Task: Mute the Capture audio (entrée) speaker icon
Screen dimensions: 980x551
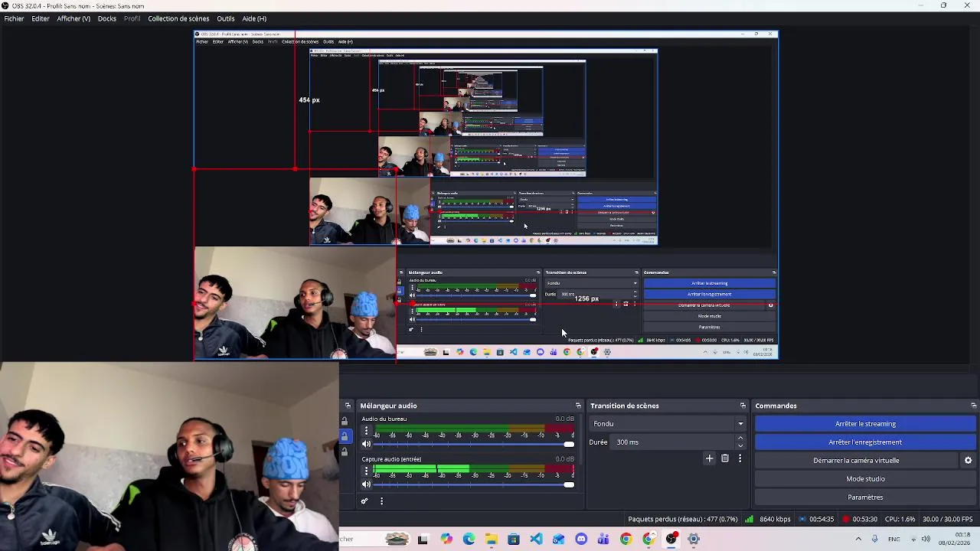Action: [366, 484]
